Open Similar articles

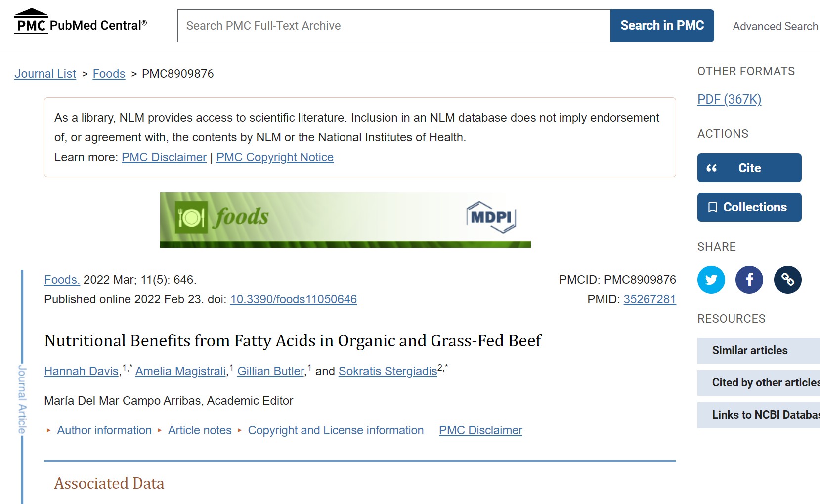pos(749,350)
